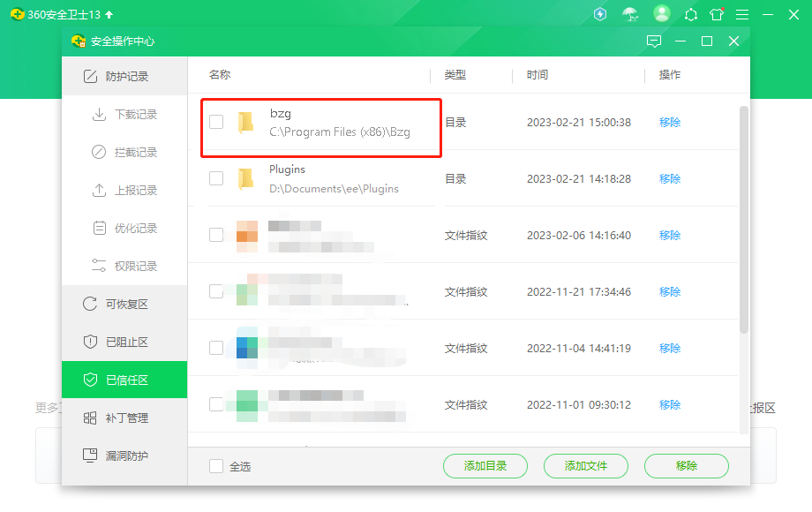The width and height of the screenshot is (812, 512).
Task: Click the vertical scrollbar of the list
Action: tap(743, 221)
